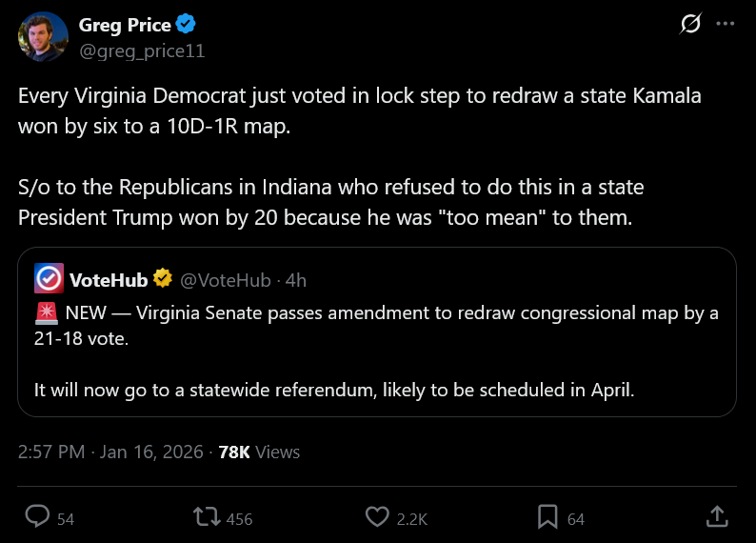This screenshot has width=756, height=543.
Task: Click the VoteHub checkmark logo avatar
Action: click(x=49, y=279)
